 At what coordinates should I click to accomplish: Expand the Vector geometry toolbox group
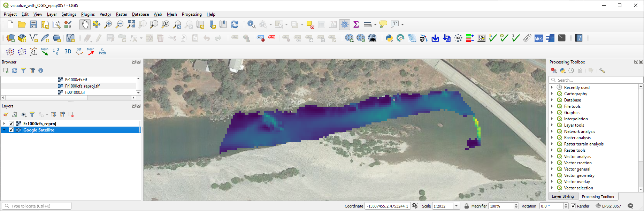552,175
